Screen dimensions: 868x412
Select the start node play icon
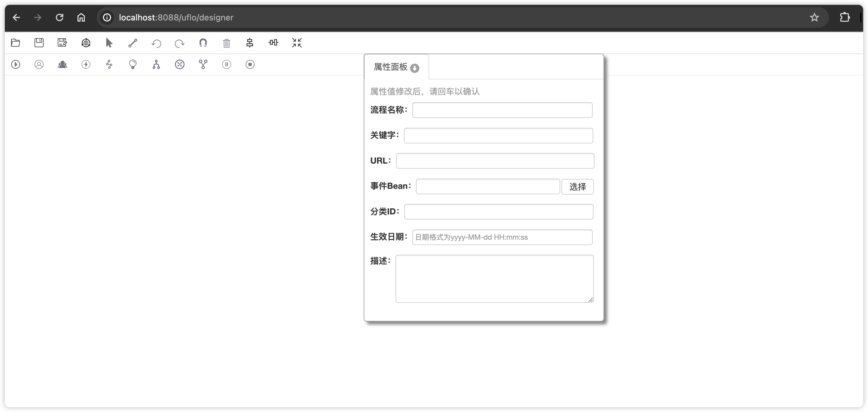click(16, 64)
